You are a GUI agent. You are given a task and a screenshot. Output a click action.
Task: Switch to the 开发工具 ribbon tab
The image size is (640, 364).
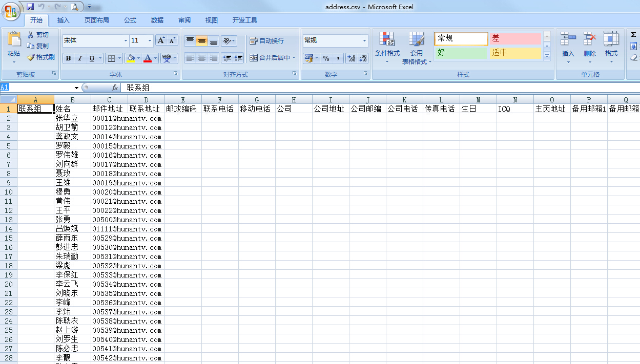(245, 20)
